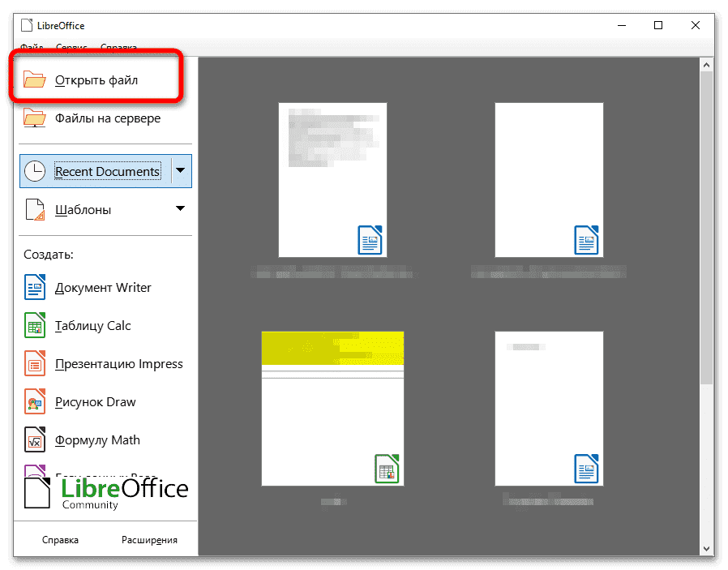
Task: Click the Impress presentation icon
Action: tap(35, 364)
